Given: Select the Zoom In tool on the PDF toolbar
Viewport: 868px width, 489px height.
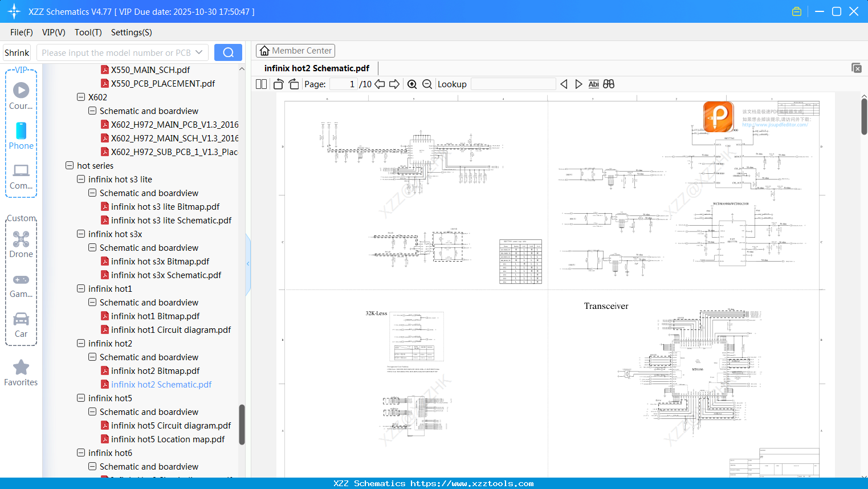Looking at the screenshot, I should click(x=412, y=84).
